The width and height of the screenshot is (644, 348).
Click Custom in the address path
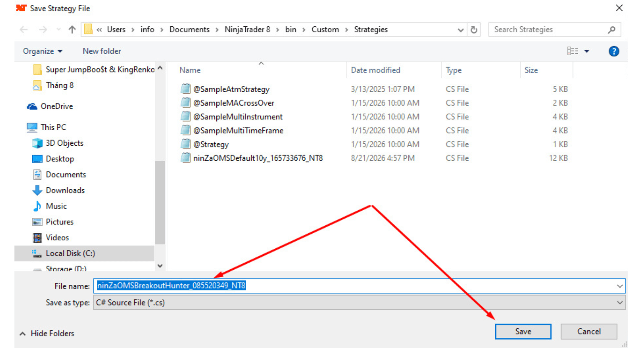click(325, 30)
